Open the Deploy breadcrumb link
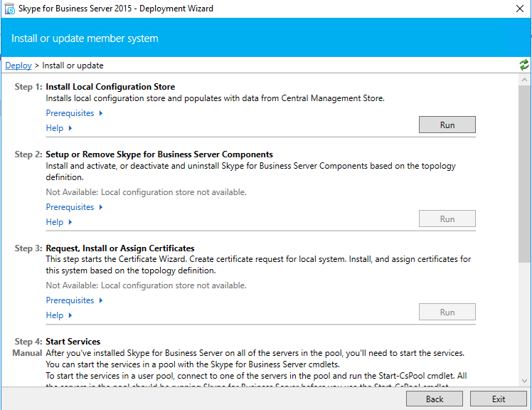532x410 pixels. pyautogui.click(x=18, y=65)
